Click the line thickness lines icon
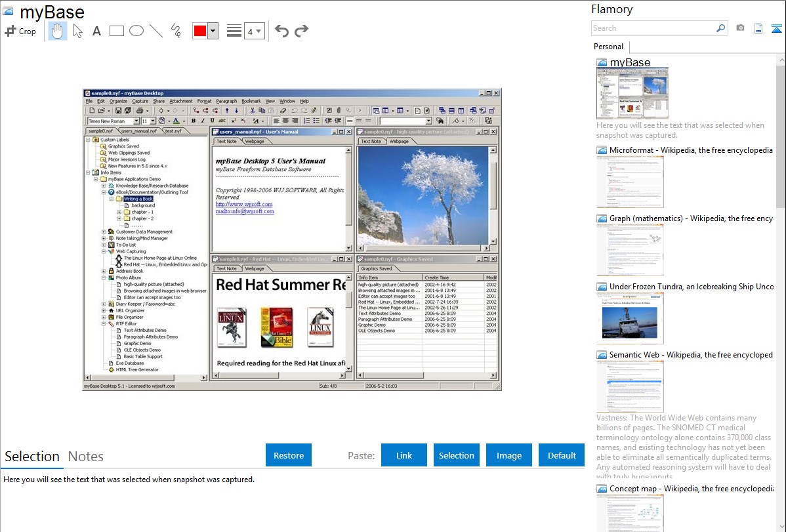 click(x=234, y=31)
